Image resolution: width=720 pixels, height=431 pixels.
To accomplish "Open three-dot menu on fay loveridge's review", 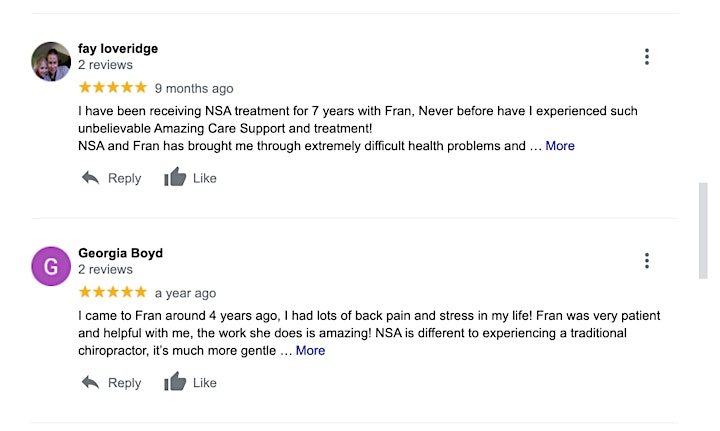I will click(647, 56).
